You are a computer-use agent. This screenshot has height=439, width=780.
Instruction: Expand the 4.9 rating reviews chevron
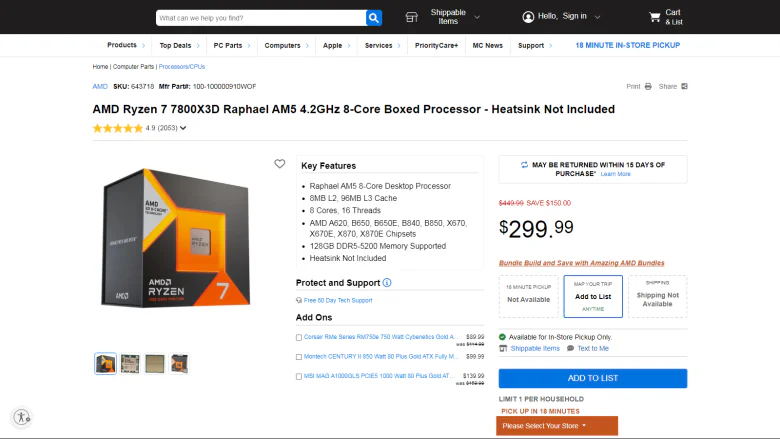(183, 128)
